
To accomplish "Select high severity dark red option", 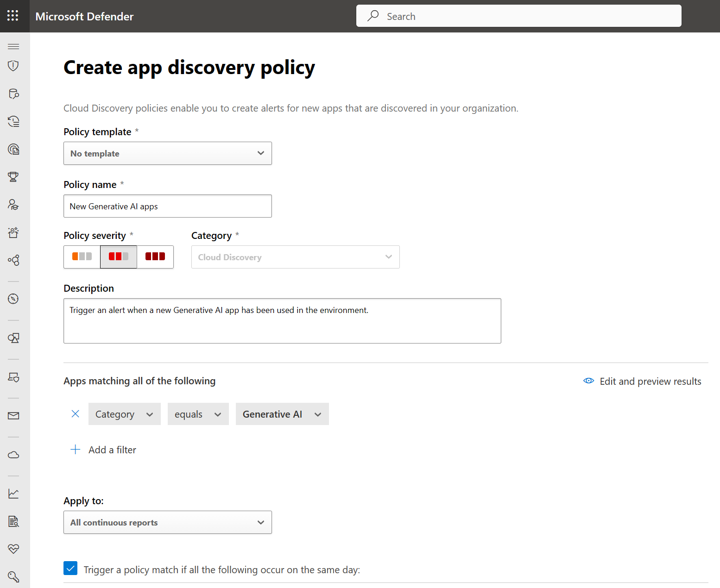I will (x=155, y=256).
